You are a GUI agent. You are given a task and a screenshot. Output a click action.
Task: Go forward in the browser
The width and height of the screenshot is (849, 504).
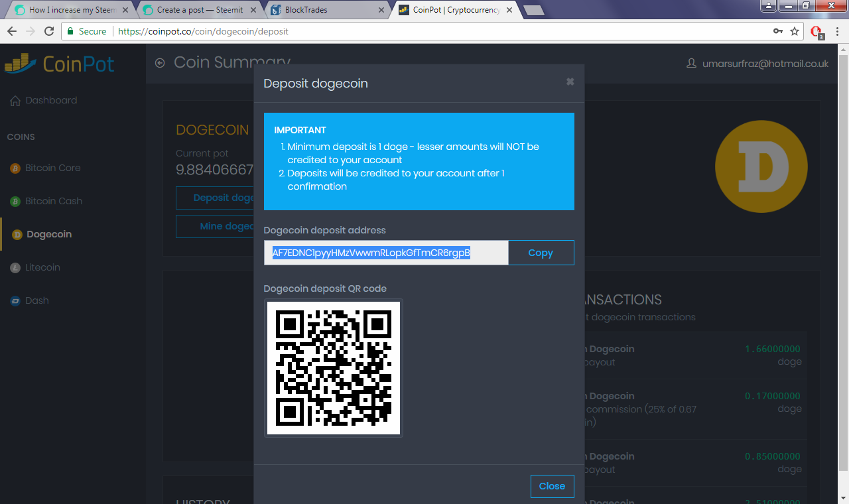pos(31,31)
